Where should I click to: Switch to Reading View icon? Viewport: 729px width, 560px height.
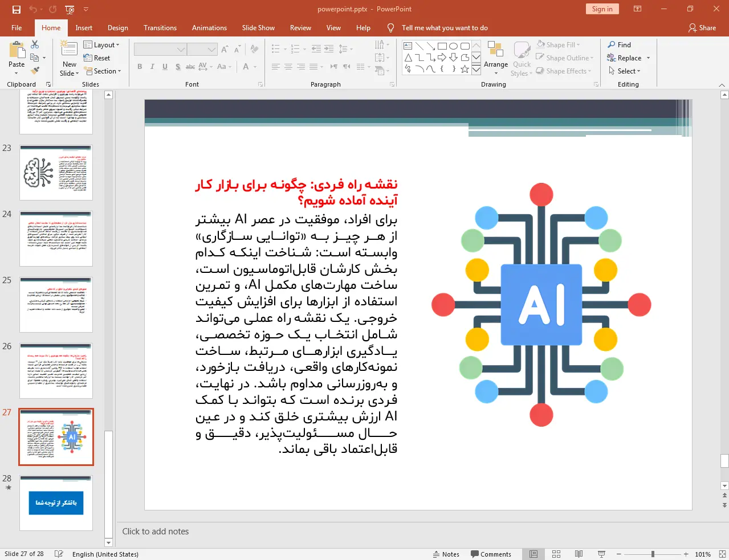click(579, 554)
